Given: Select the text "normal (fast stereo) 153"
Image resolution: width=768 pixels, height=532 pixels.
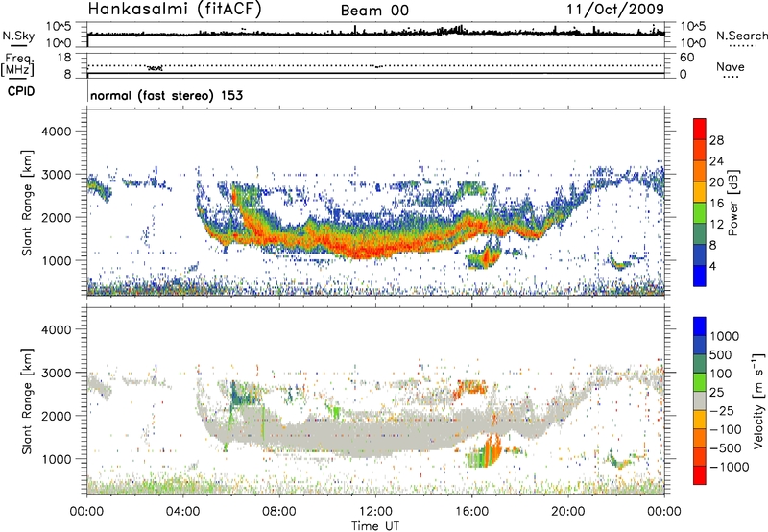Looking at the screenshot, I should tap(166, 96).
